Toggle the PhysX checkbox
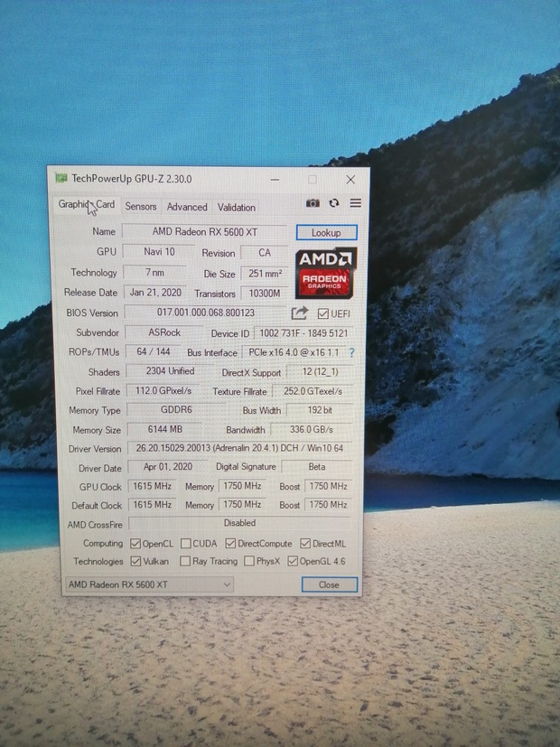Screen dimensions: 560x747 pos(249,561)
